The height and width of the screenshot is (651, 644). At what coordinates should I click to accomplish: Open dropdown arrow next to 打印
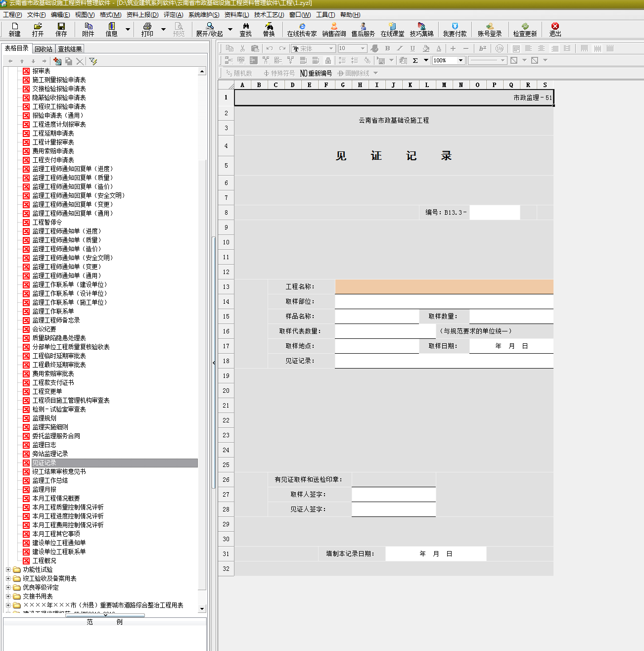pos(163,29)
